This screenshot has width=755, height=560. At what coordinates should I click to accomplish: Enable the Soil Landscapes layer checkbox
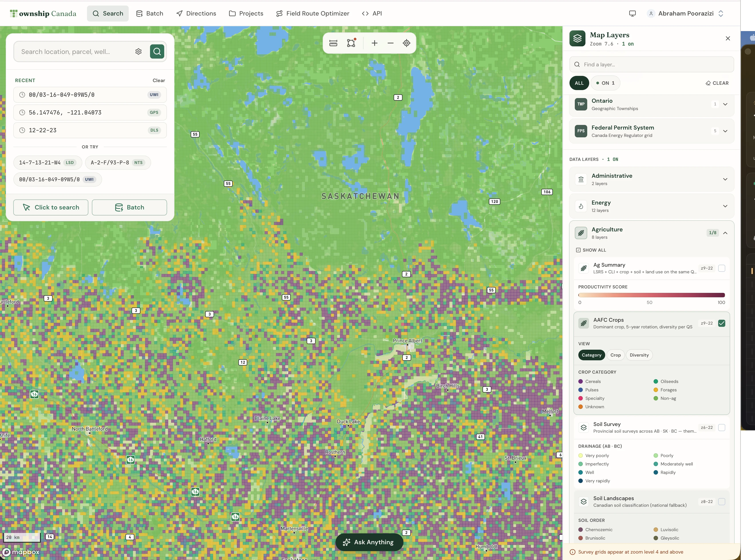(721, 501)
